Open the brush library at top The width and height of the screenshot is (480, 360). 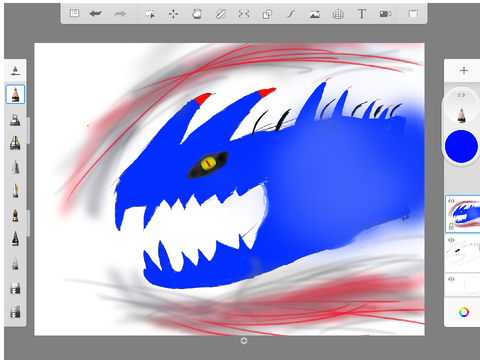click(x=15, y=71)
